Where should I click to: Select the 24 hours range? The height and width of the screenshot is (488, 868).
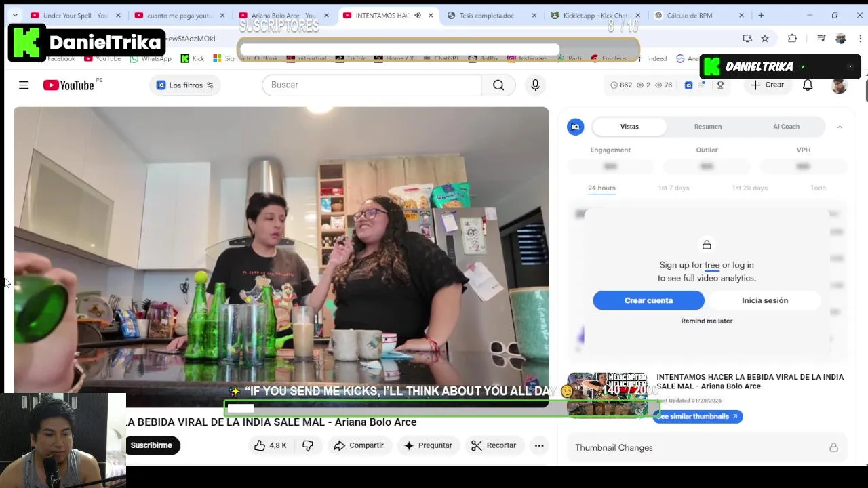(x=601, y=188)
